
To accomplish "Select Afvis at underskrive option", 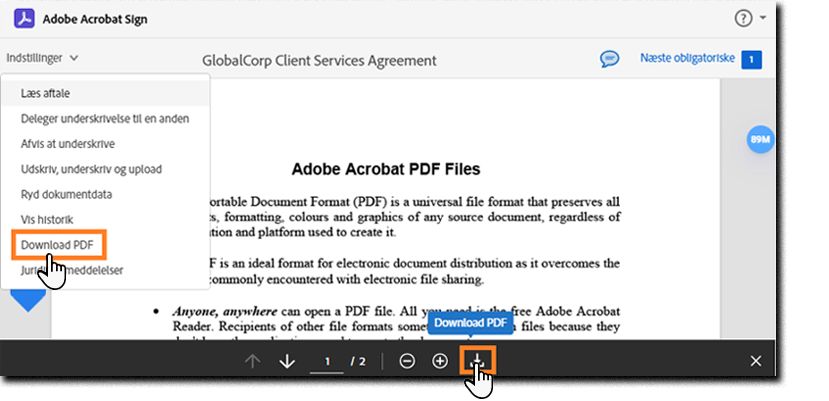I will [x=105, y=144].
